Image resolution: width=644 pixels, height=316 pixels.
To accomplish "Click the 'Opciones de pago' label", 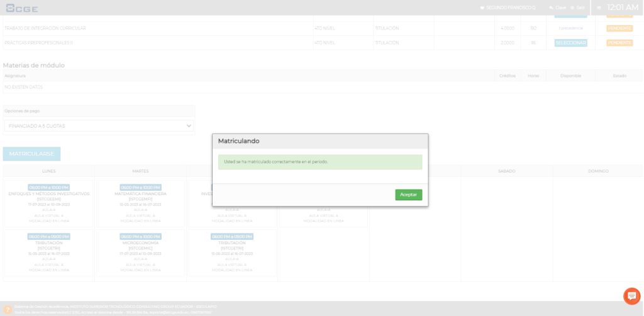I will [22, 111].
